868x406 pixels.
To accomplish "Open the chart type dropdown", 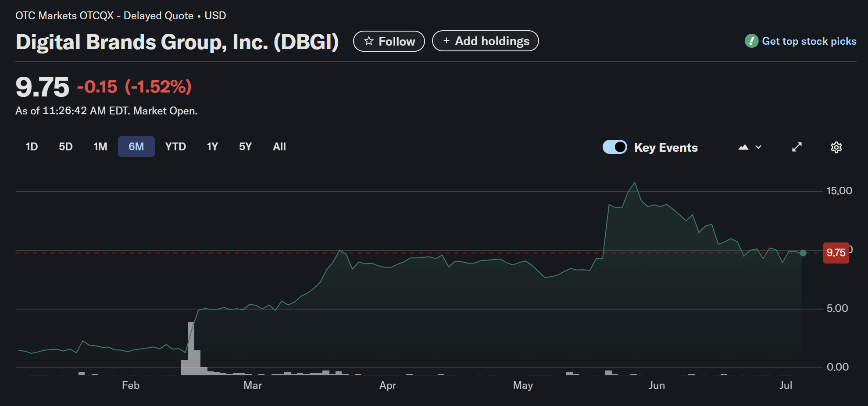I will (x=750, y=147).
